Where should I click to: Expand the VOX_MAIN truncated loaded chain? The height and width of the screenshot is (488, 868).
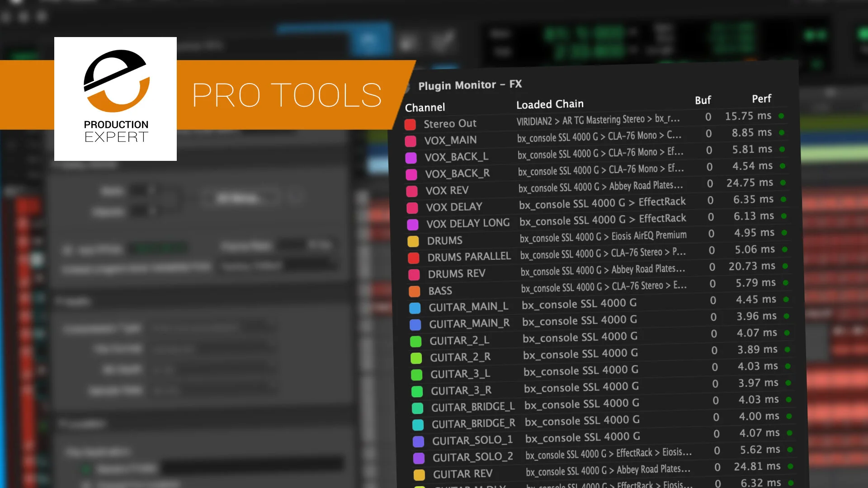point(599,136)
